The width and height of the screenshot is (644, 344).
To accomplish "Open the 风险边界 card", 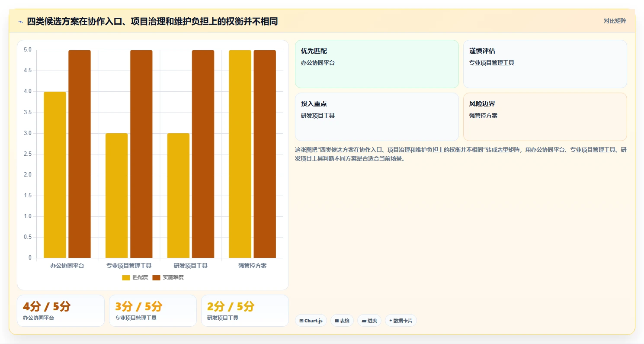I will coord(545,117).
